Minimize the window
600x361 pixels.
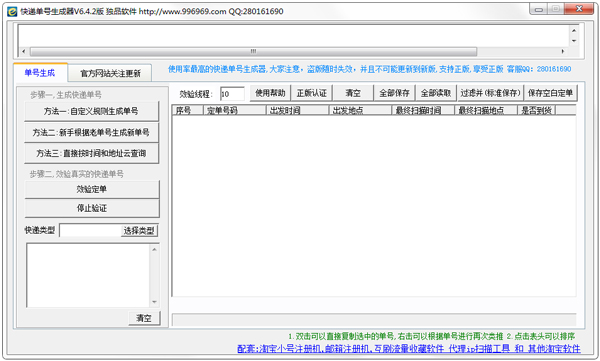[539, 9]
